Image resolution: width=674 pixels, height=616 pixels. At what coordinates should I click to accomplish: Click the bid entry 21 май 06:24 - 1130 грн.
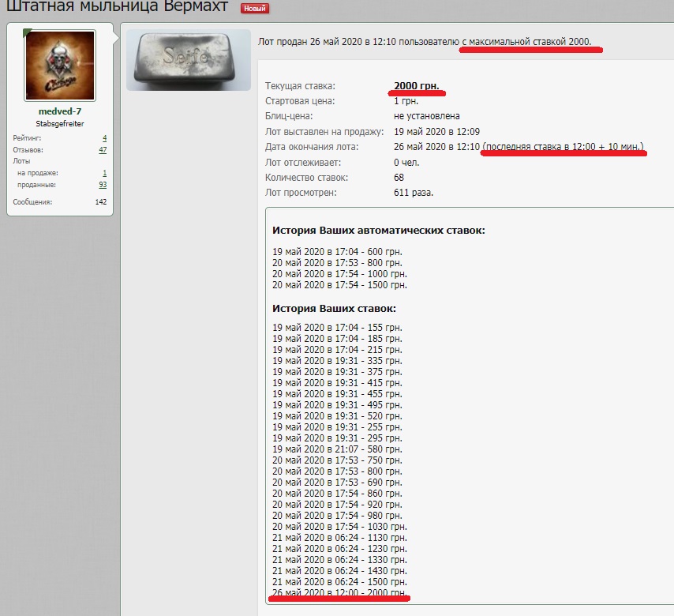[339, 538]
